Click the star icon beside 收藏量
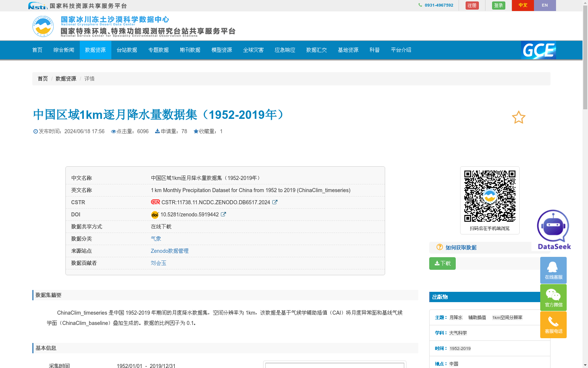 click(x=196, y=131)
